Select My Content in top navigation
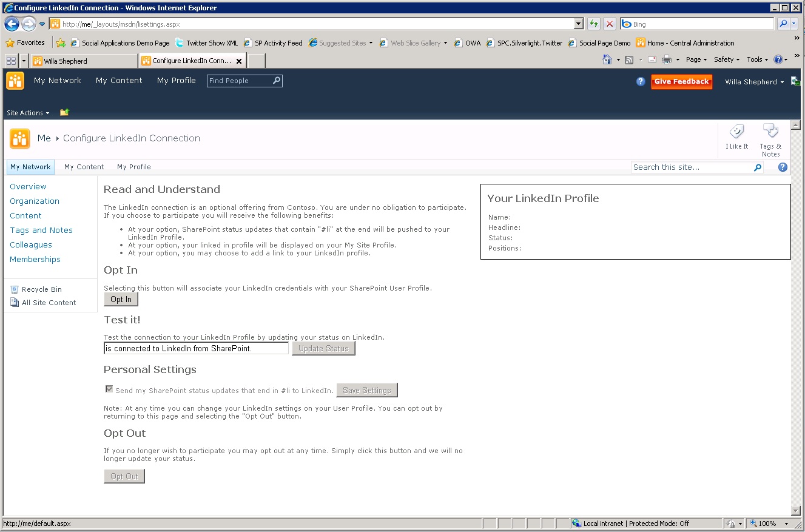 click(119, 81)
